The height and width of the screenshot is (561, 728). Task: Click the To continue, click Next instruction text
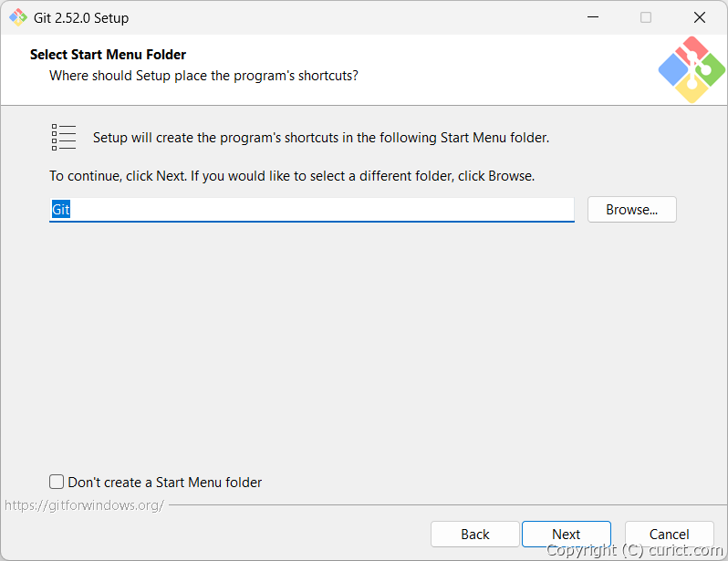tap(292, 175)
